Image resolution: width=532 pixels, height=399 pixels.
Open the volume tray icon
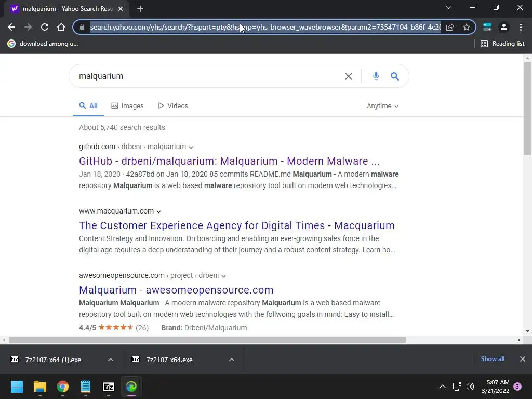(470, 387)
